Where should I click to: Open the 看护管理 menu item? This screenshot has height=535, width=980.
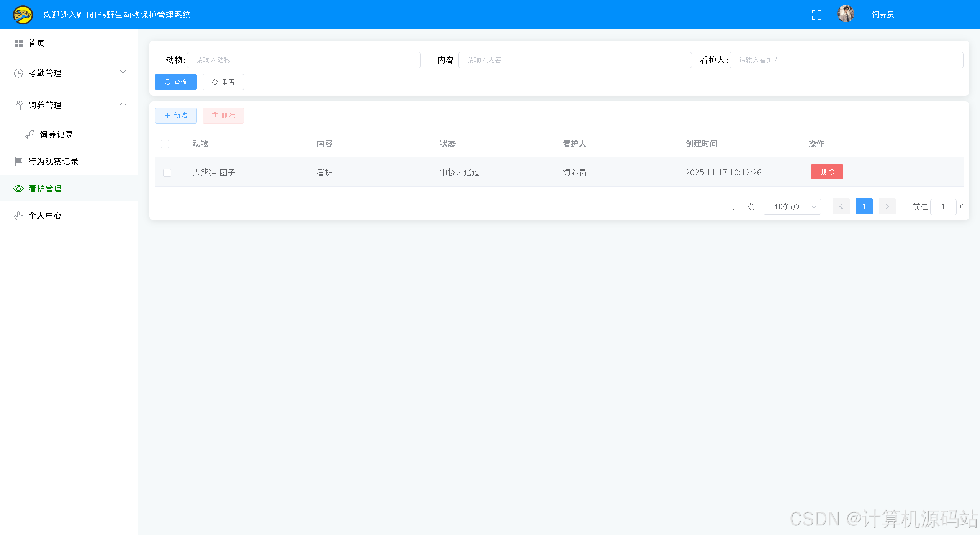click(69, 188)
